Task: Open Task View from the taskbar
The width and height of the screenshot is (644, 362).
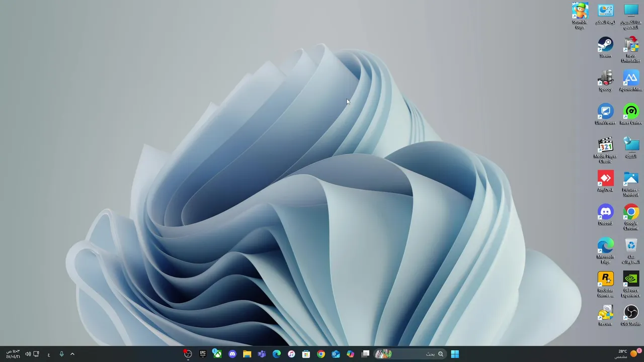Action: (366, 354)
